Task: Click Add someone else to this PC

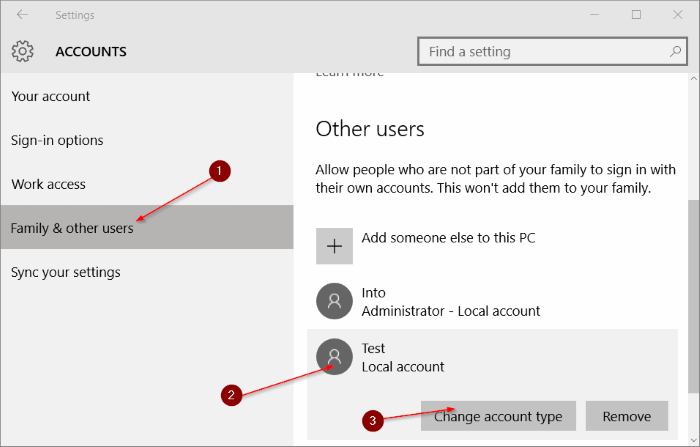Action: (x=448, y=238)
